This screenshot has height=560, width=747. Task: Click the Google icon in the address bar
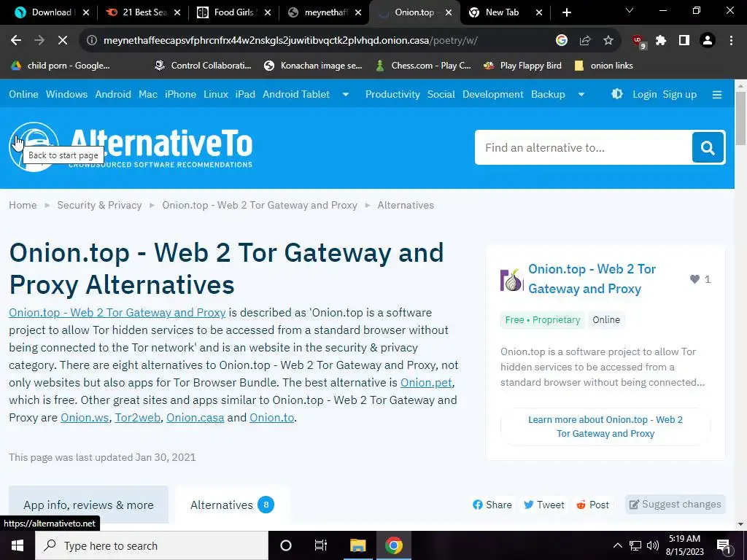[x=562, y=41]
